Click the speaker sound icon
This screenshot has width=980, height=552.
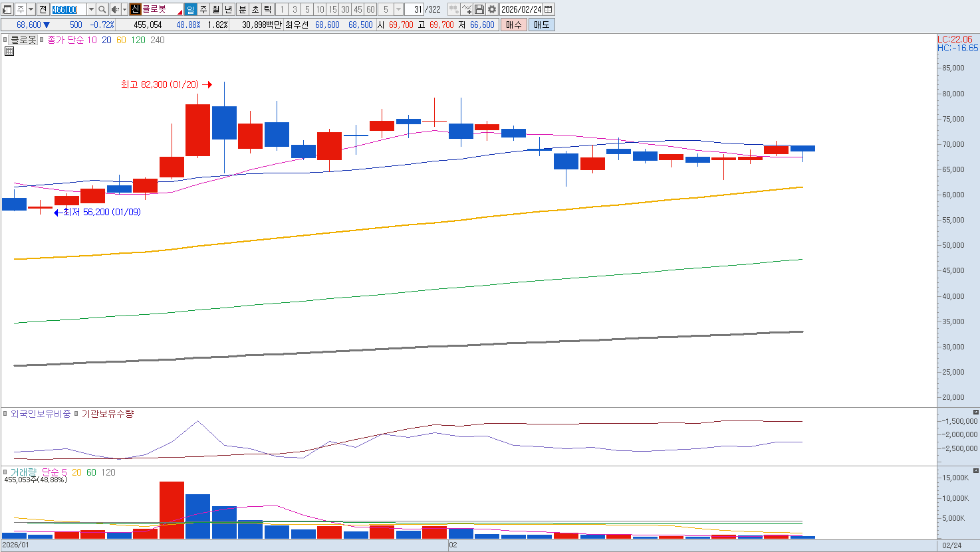tap(115, 9)
